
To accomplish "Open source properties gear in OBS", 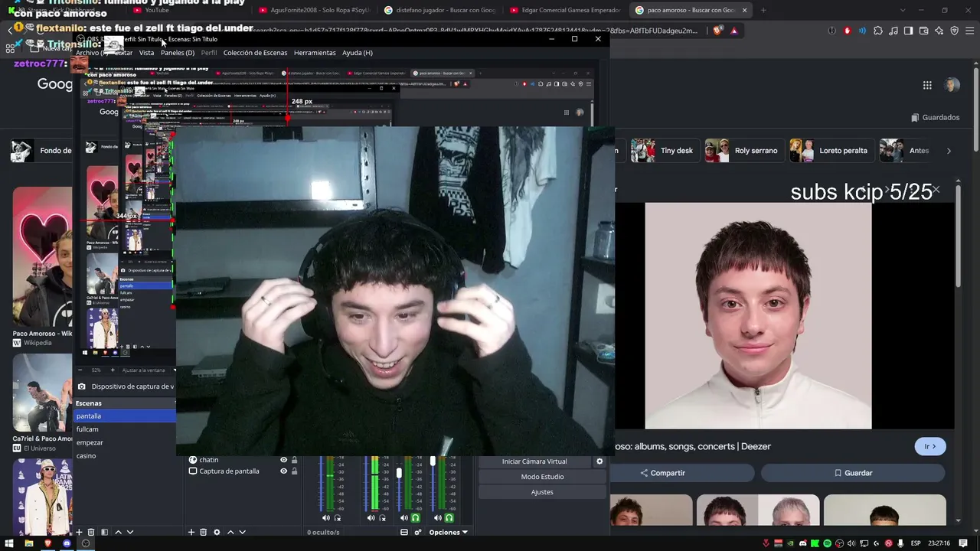I will (217, 532).
